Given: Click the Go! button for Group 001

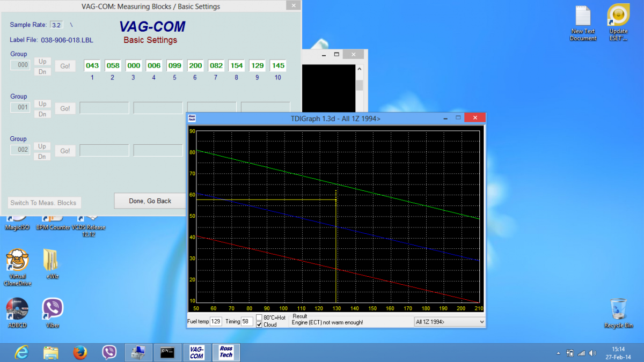Looking at the screenshot, I should tap(65, 108).
